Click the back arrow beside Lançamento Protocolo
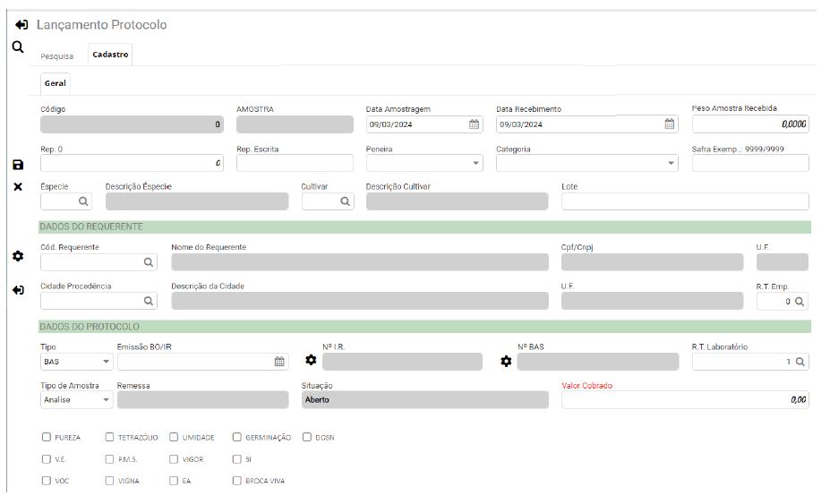 point(21,25)
